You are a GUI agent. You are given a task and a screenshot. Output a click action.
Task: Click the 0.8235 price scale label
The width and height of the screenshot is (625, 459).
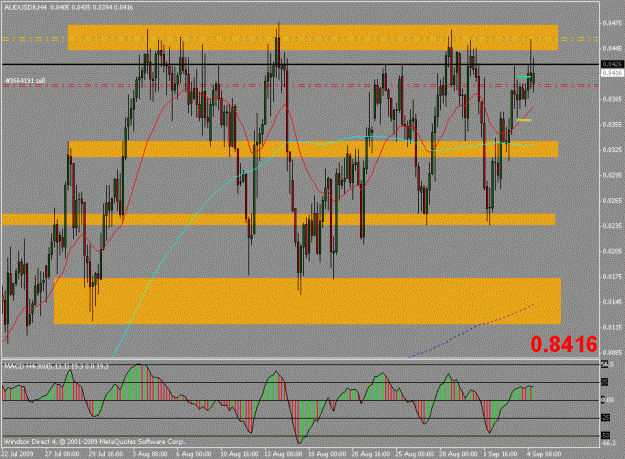[x=613, y=226]
